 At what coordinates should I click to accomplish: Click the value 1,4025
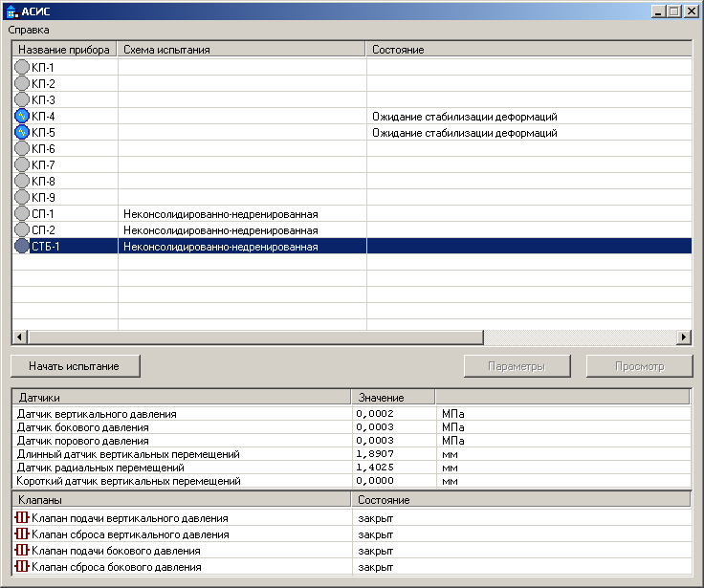coord(375,468)
